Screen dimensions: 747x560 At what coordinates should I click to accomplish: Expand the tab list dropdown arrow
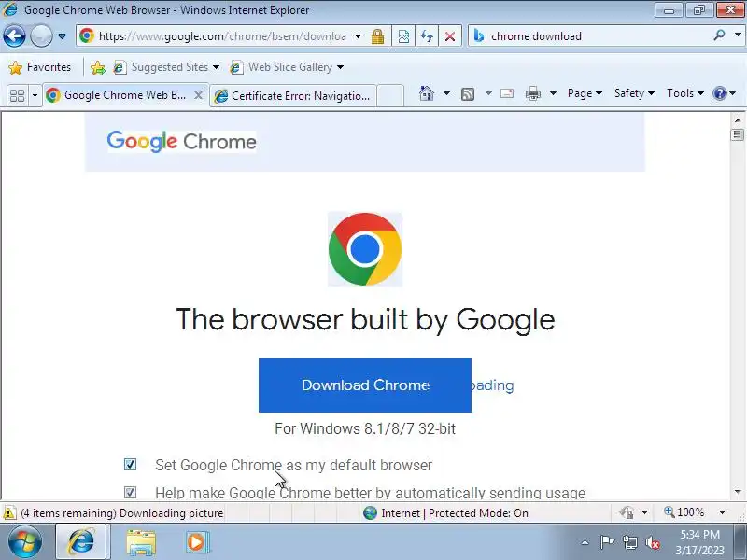pos(35,95)
